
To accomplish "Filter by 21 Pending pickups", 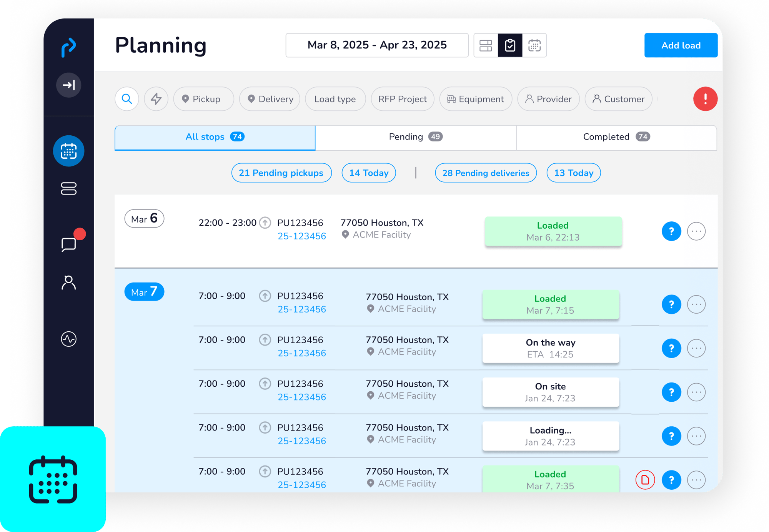I will click(x=281, y=173).
